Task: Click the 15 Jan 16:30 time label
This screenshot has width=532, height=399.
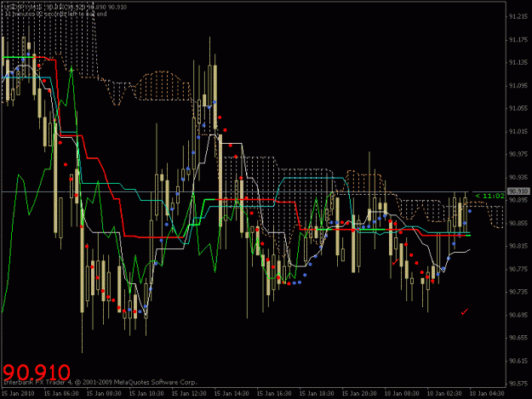Action: 274,394
